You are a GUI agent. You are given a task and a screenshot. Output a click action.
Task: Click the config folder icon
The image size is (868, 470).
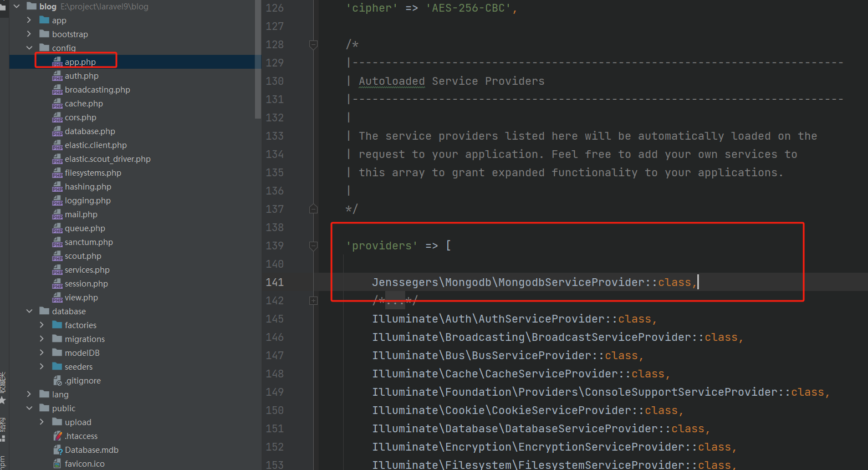(x=44, y=48)
